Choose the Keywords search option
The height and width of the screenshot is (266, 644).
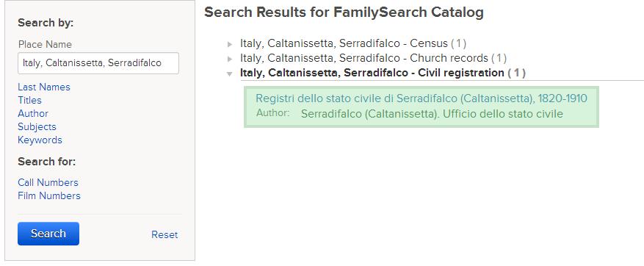[40, 140]
